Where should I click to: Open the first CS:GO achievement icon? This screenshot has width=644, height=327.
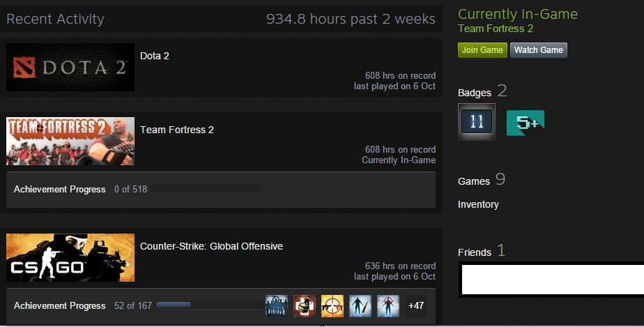[x=277, y=306]
